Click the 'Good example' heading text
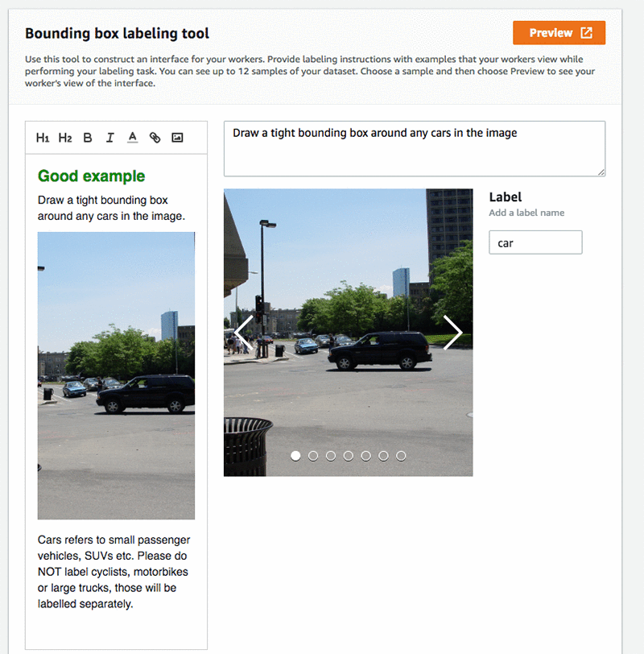This screenshot has width=644, height=654. [91, 176]
